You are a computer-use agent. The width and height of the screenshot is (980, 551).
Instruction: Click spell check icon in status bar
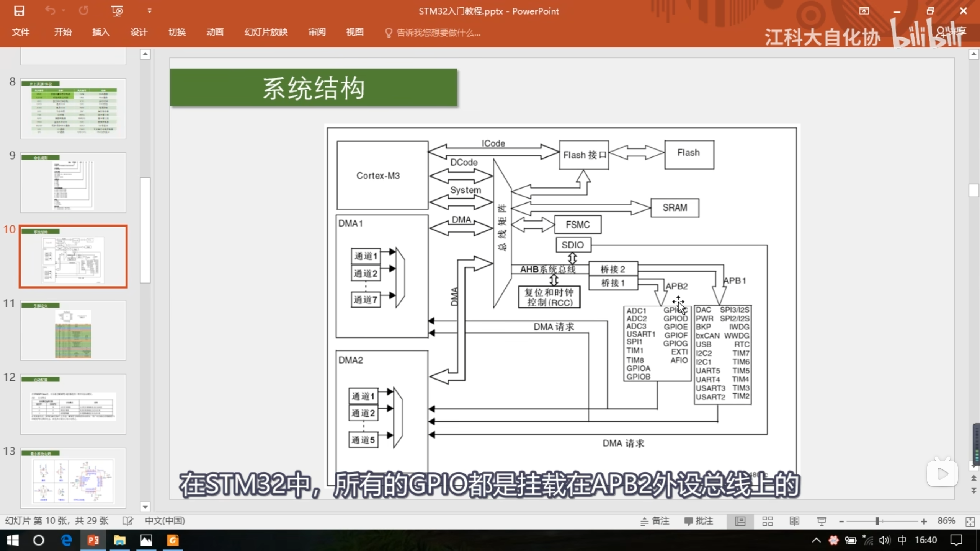pyautogui.click(x=127, y=521)
